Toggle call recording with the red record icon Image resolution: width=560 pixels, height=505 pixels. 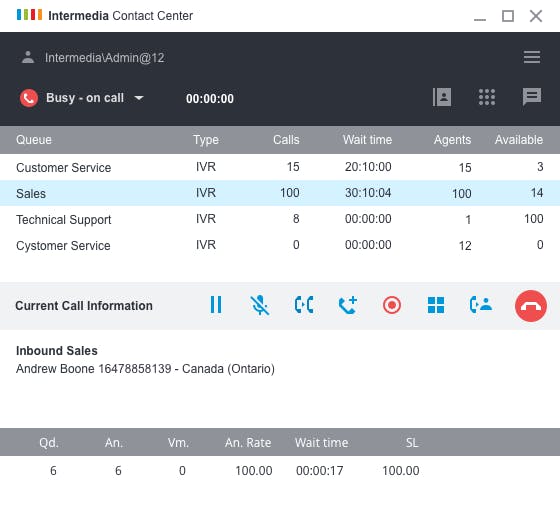pyautogui.click(x=392, y=305)
